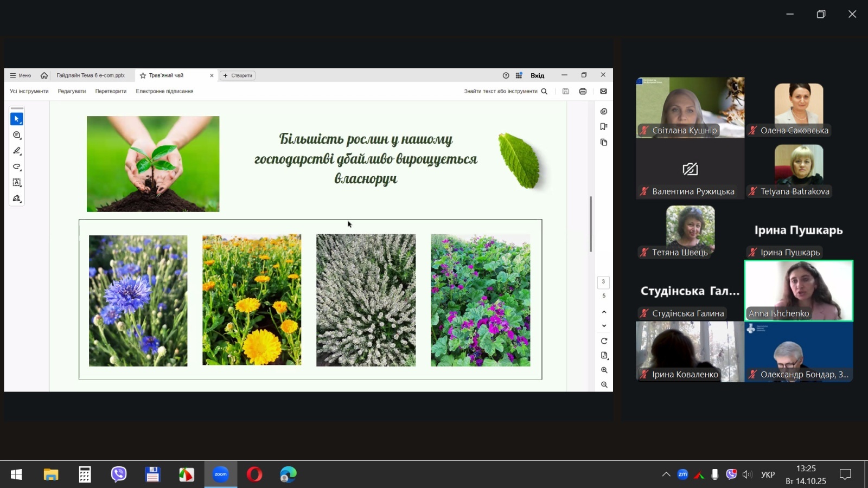Switch to Гайдлайн Тема 6 e-com.pptx tab
Image resolution: width=868 pixels, height=488 pixels.
(x=91, y=75)
